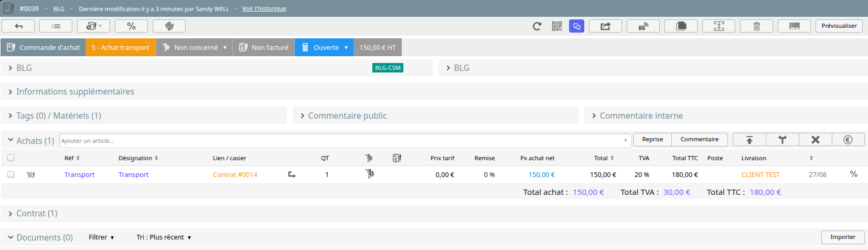
Task: Open the Tri : Plus récent sort dropdown
Action: (164, 237)
